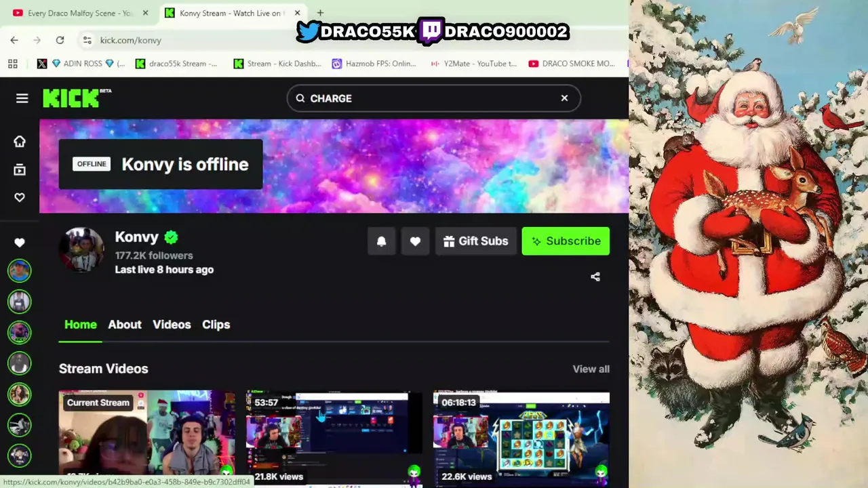The image size is (868, 488).
Task: Open the Current Stream video thumbnail
Action: tap(146, 437)
